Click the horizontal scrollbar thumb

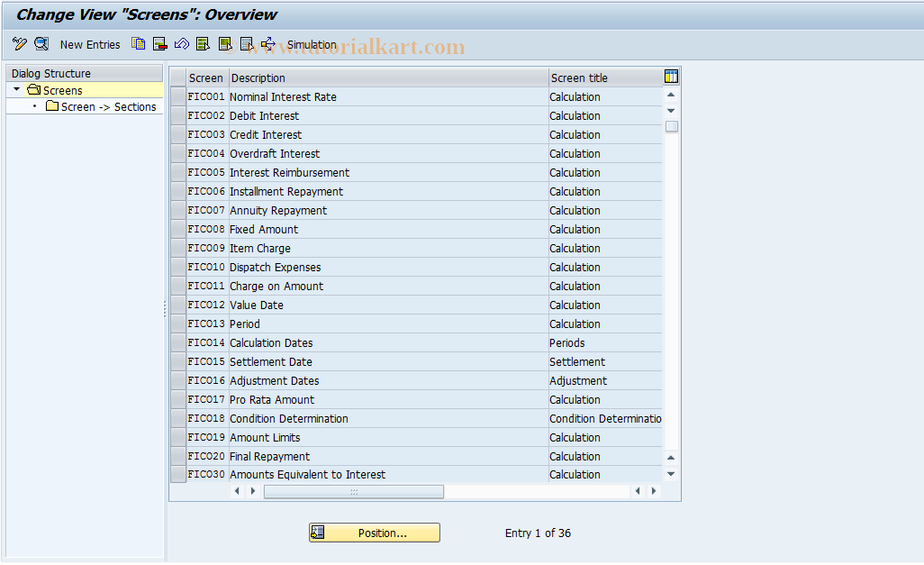(354, 491)
